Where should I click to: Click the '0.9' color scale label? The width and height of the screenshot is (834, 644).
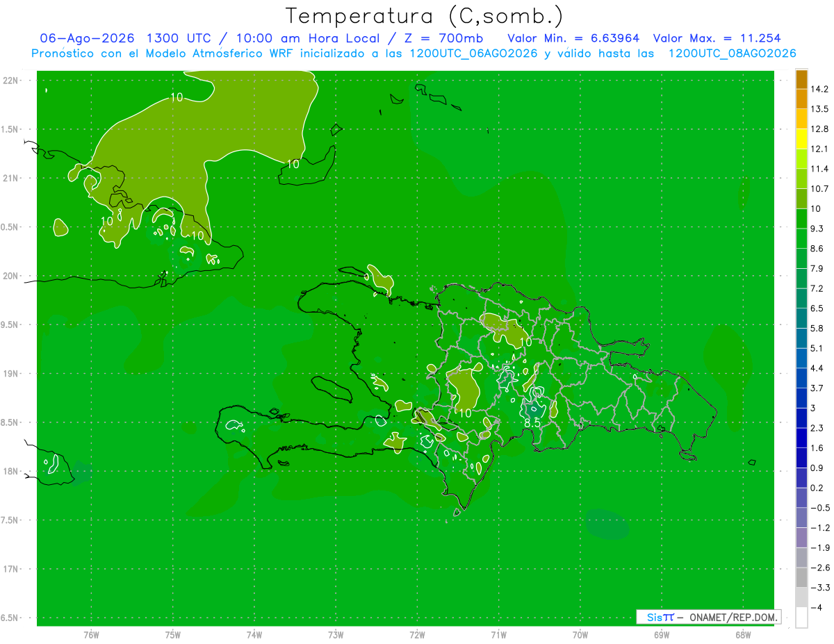(x=817, y=468)
